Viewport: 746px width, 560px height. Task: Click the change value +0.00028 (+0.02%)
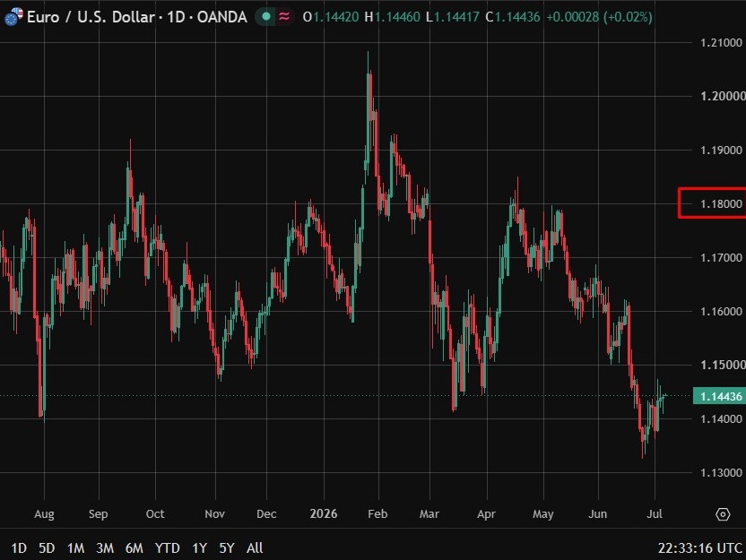[x=599, y=17]
